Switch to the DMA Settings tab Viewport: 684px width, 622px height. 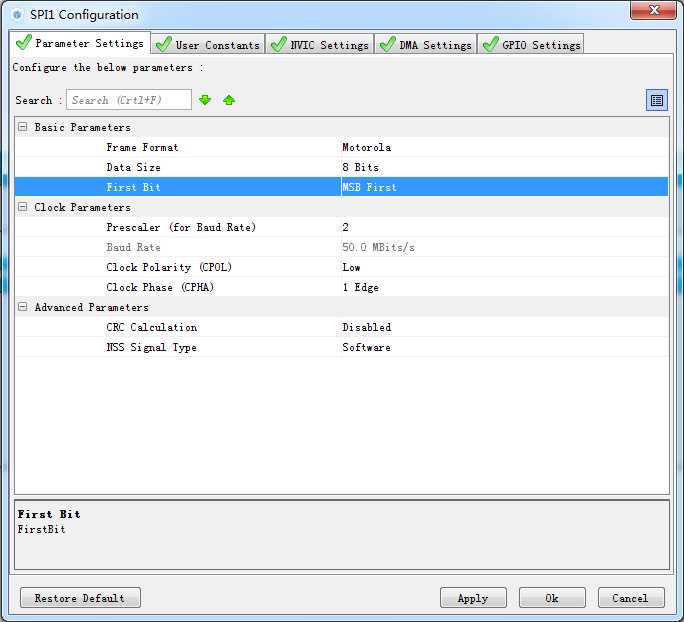[426, 44]
